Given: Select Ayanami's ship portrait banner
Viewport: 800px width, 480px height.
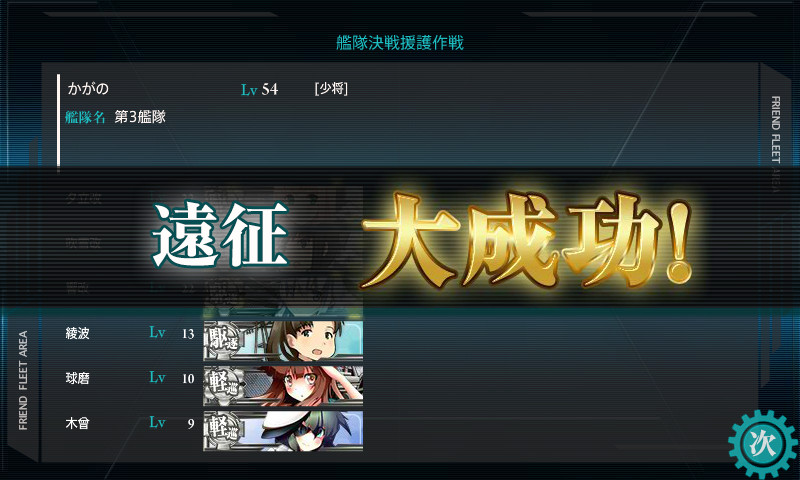Looking at the screenshot, I should (x=283, y=341).
